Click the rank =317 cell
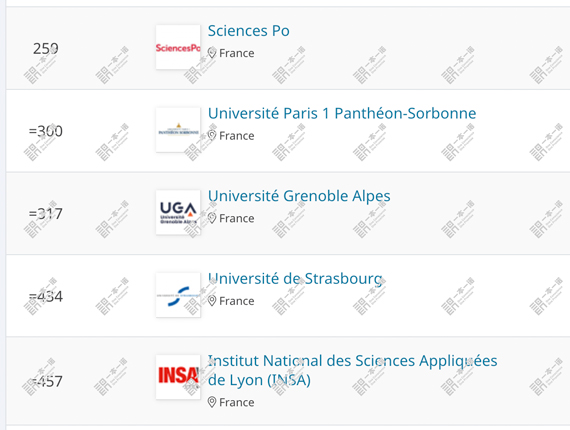Screen dimensions: 570x430 tap(46, 213)
